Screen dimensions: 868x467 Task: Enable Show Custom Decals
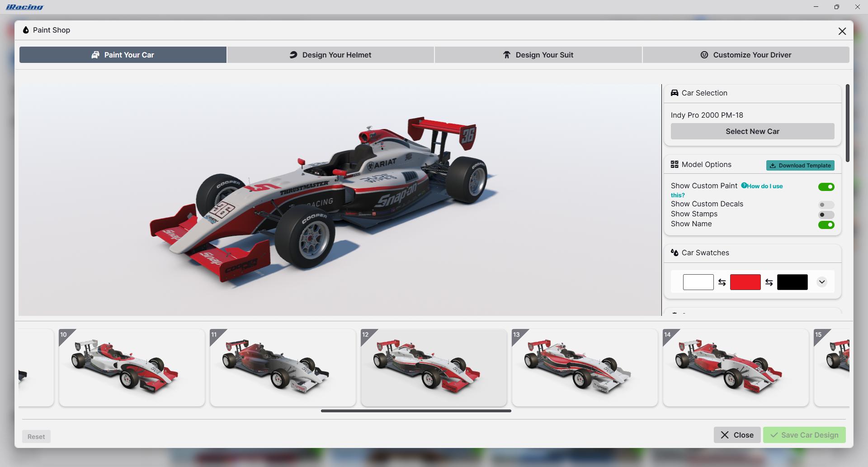[x=826, y=205]
